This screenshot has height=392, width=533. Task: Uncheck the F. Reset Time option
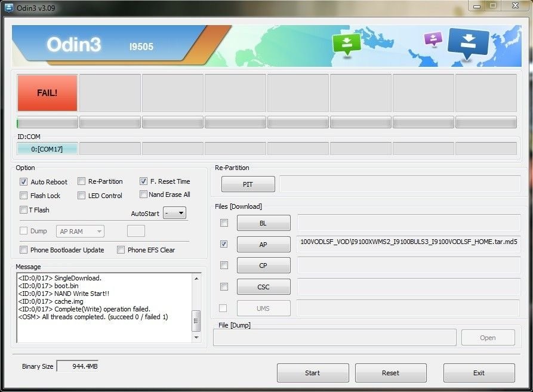pos(144,181)
